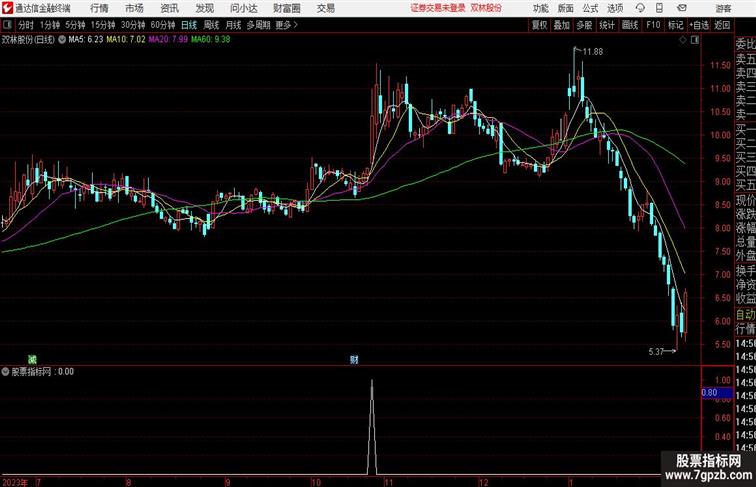This screenshot has height=487, width=756.
Task: Select the 月线 monthly chart tab
Action: point(233,25)
